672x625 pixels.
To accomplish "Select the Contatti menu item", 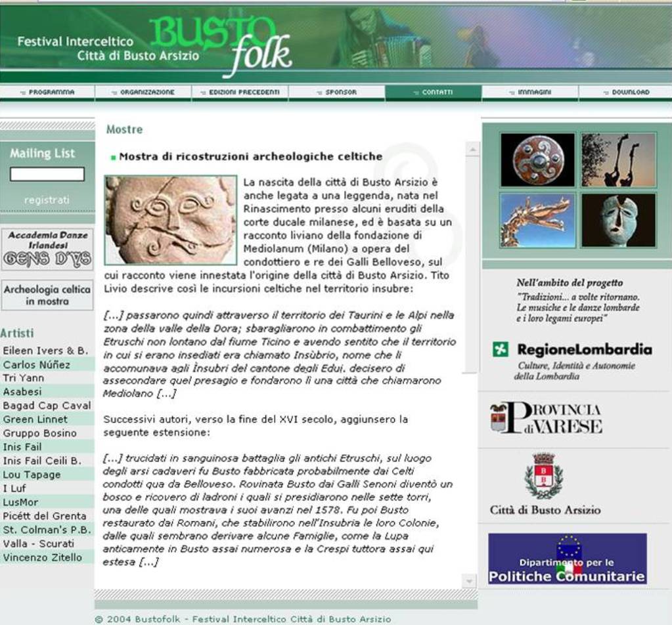I will [x=434, y=92].
